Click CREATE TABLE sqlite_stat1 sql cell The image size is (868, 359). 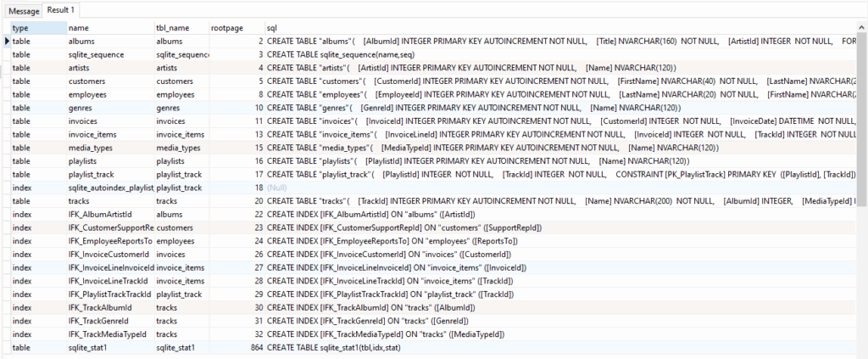tap(561, 347)
